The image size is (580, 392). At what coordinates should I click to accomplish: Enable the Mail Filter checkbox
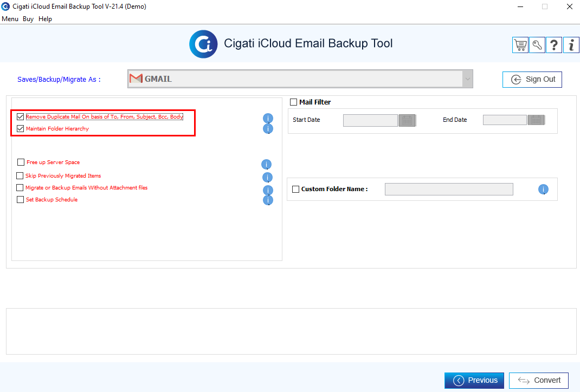pos(293,102)
